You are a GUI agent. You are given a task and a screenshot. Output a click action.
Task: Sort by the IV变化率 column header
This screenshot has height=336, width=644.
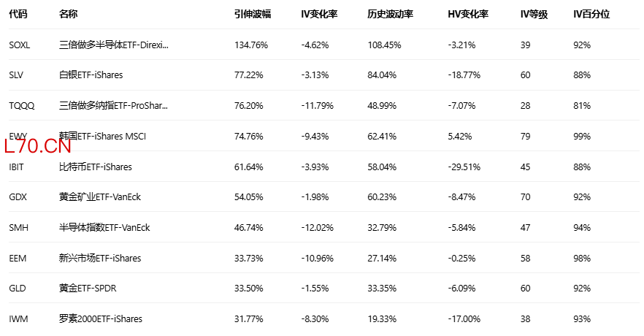pos(319,14)
